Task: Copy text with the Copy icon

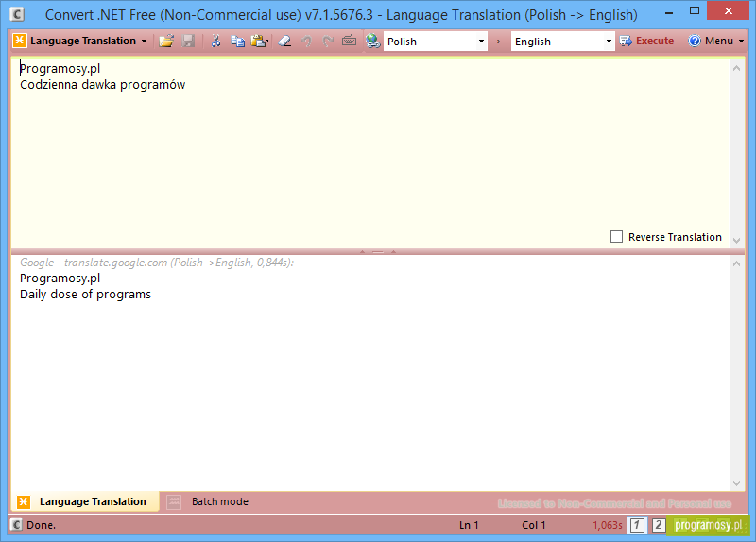Action: click(x=238, y=41)
